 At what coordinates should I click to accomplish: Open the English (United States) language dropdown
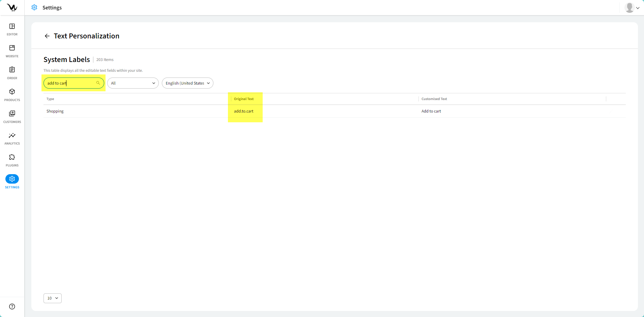tap(187, 83)
